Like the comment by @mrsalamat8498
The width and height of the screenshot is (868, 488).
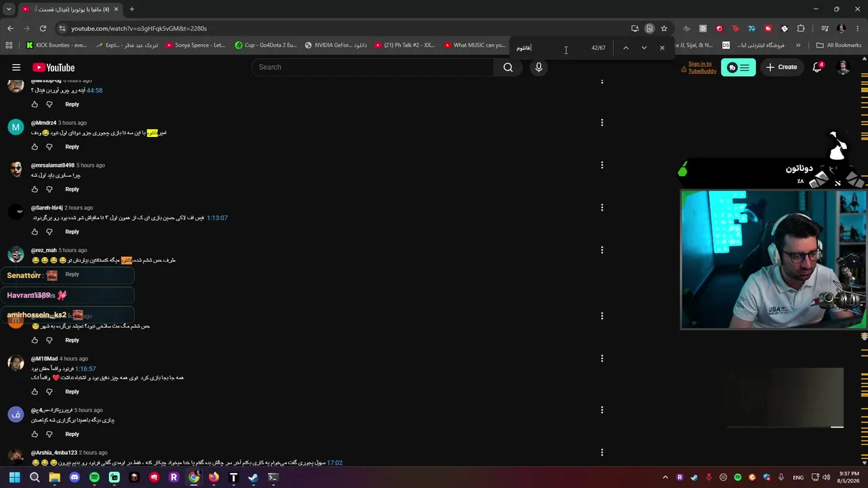pyautogui.click(x=35, y=190)
